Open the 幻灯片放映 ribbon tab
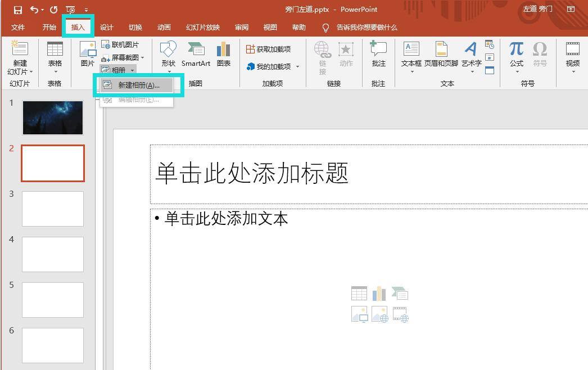Image resolution: width=588 pixels, height=370 pixels. point(201,27)
